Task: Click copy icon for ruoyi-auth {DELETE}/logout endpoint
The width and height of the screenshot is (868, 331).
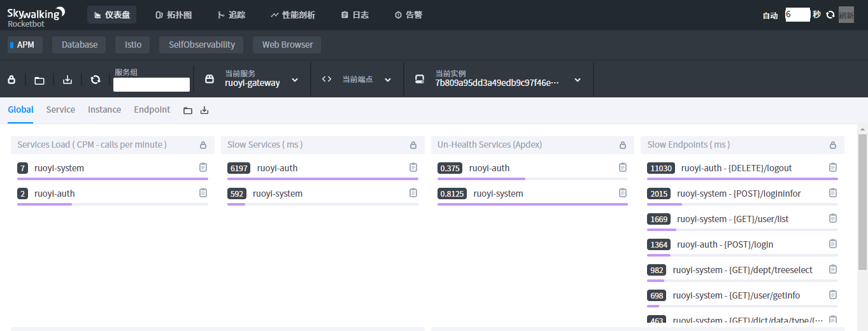Action: coord(832,167)
